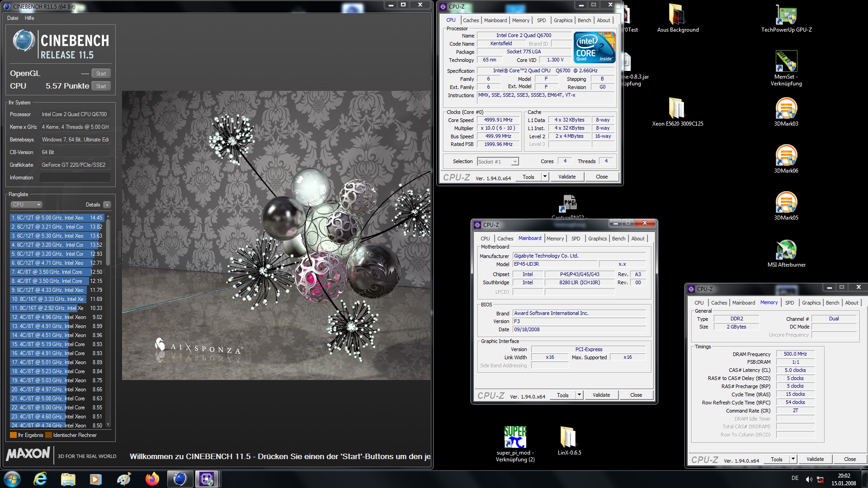Toggle the ranking Details arrow button

click(x=107, y=205)
